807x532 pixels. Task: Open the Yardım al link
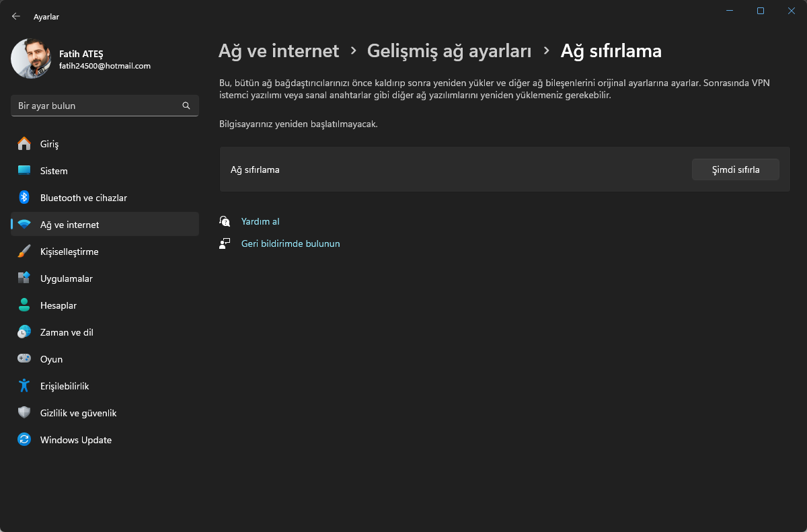tap(260, 221)
